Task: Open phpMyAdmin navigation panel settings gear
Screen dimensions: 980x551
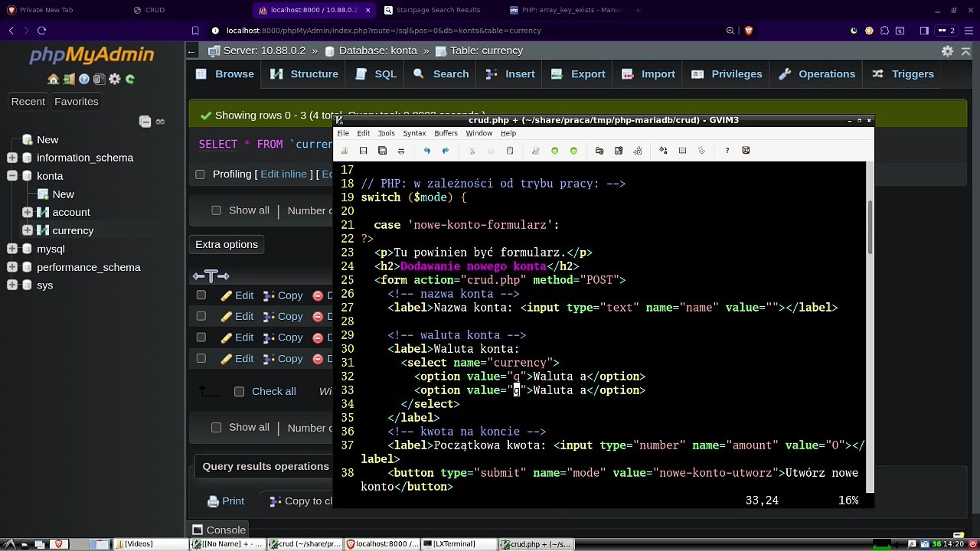Action: point(114,79)
